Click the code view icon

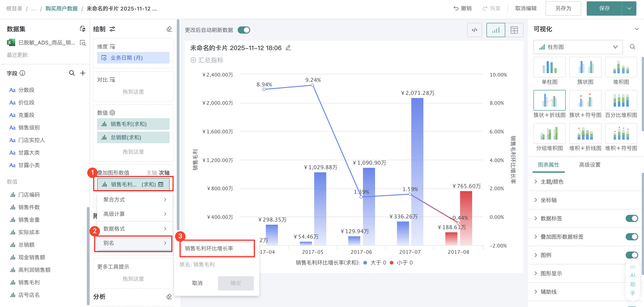click(474, 30)
